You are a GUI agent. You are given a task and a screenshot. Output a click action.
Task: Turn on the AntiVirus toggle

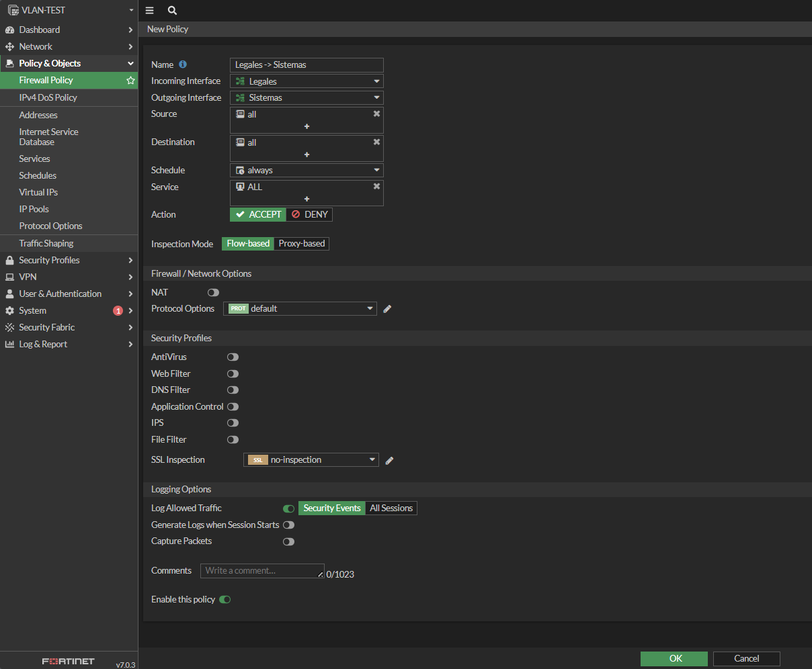pyautogui.click(x=233, y=357)
